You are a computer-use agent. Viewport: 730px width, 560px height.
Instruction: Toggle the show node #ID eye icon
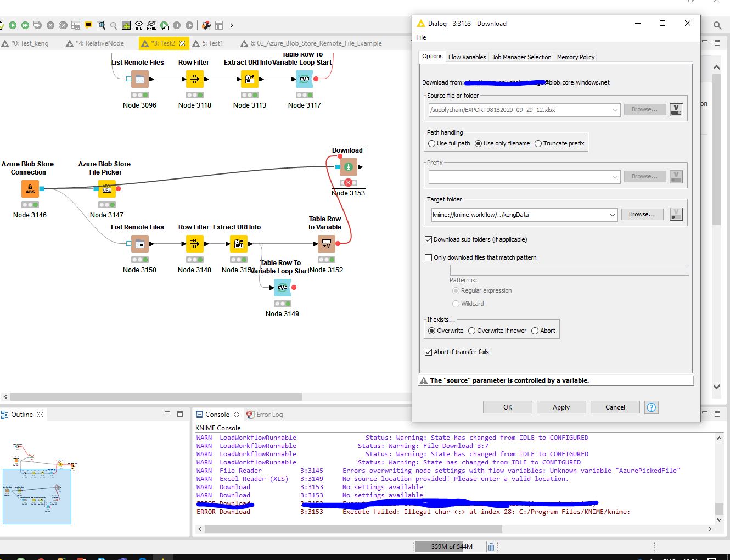pos(139,25)
